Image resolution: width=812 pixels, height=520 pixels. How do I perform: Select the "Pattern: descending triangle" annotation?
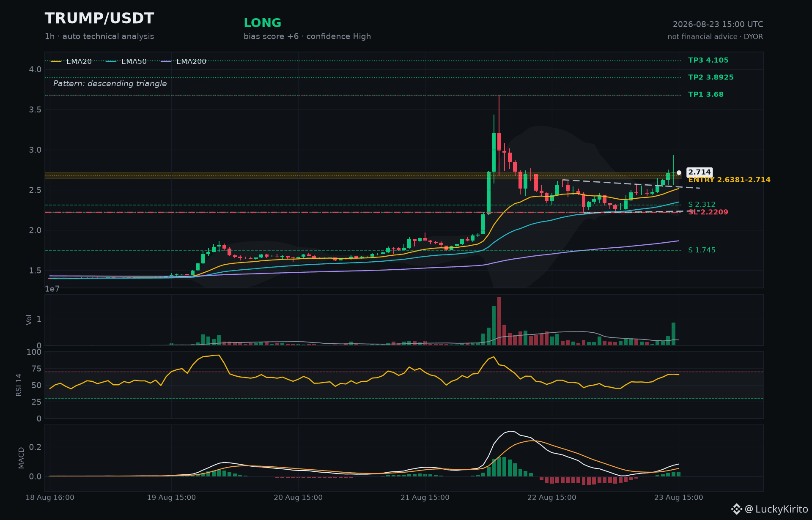coord(110,84)
